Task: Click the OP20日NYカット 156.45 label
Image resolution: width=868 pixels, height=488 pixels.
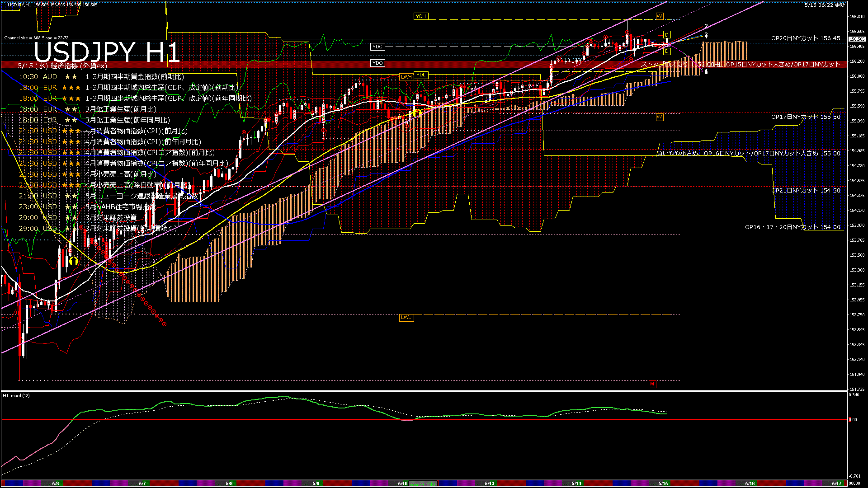Action: (805, 38)
